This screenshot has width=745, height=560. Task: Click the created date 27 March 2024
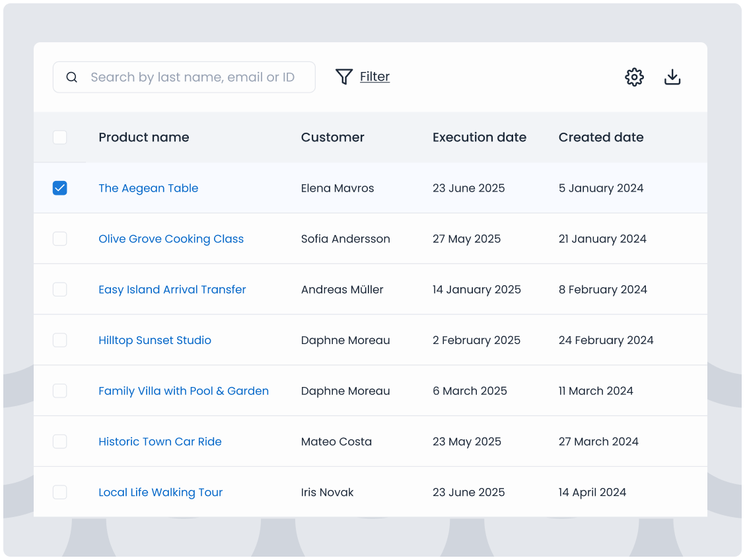(x=598, y=441)
